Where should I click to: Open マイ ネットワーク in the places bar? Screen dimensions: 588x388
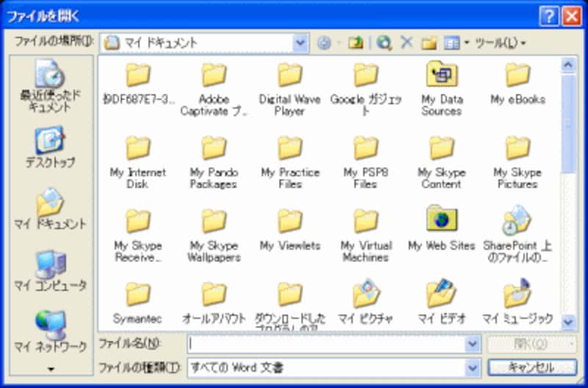[50, 331]
